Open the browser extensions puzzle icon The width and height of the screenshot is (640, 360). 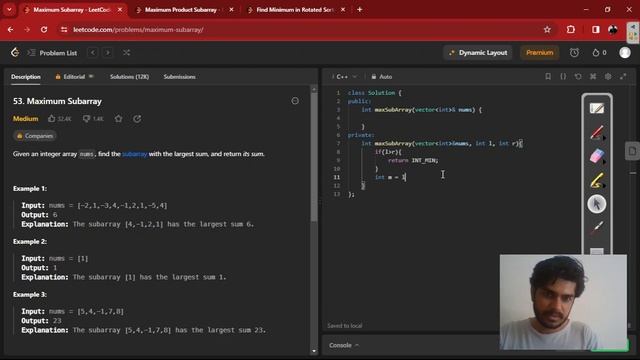coord(571,29)
